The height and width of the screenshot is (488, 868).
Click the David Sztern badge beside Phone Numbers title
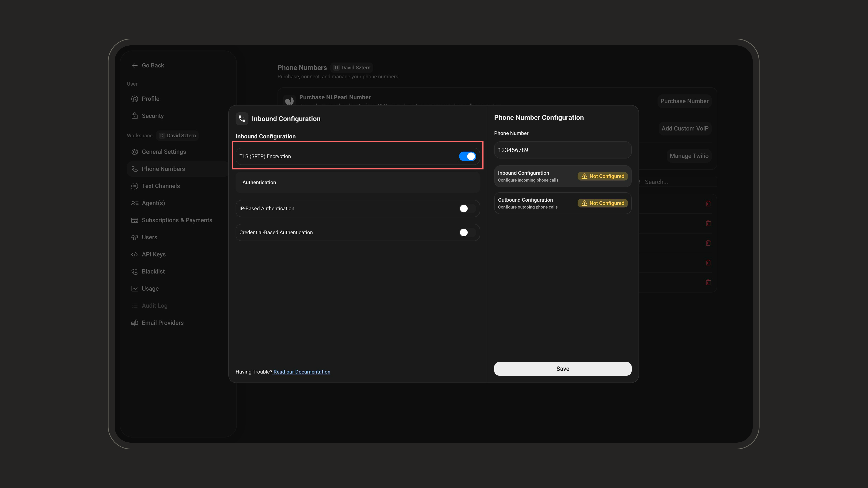click(352, 68)
